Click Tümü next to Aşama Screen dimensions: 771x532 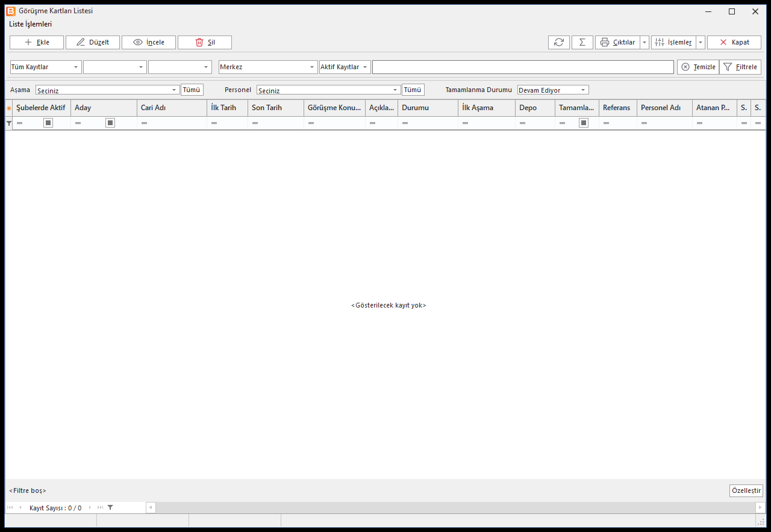192,90
